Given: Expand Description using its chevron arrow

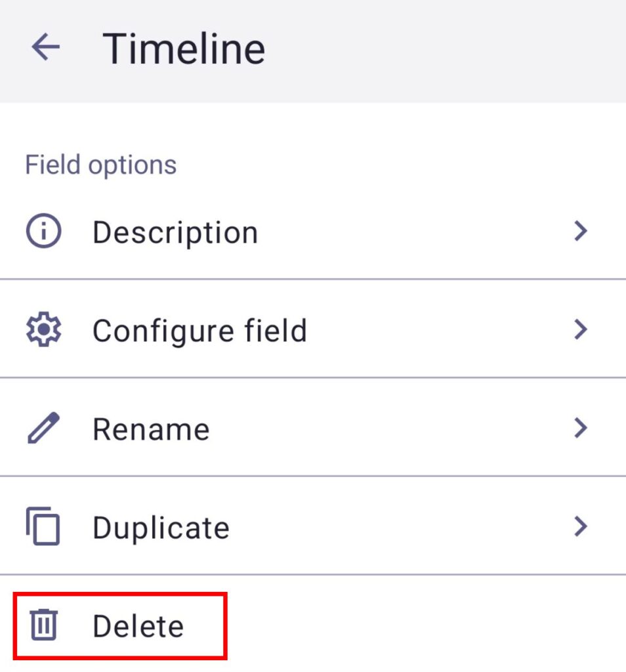Looking at the screenshot, I should click(x=580, y=231).
